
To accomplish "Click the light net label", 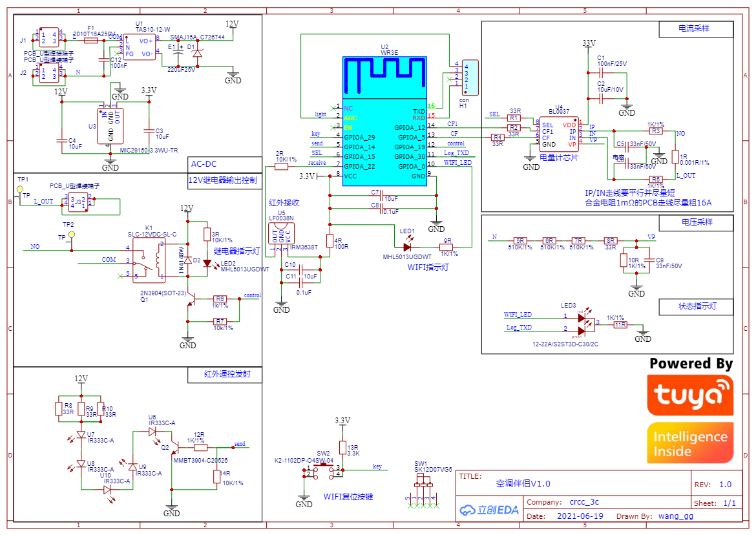I will click(x=320, y=114).
